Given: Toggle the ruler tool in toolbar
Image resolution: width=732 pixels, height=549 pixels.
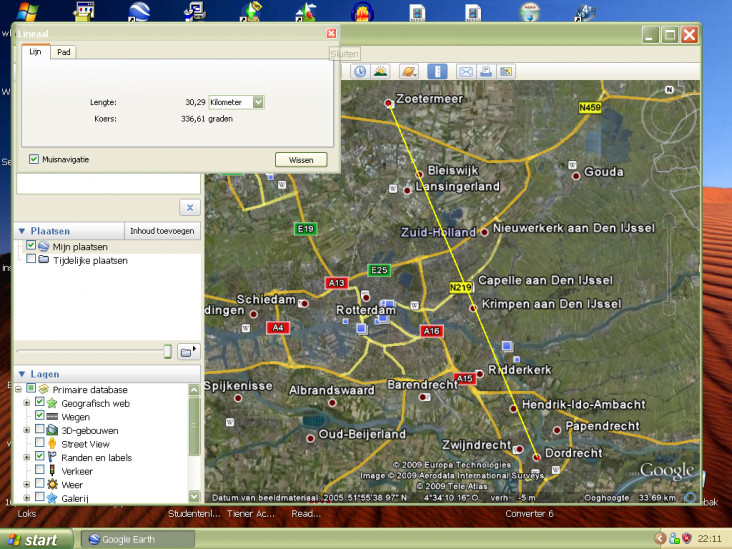Looking at the screenshot, I should (x=437, y=71).
